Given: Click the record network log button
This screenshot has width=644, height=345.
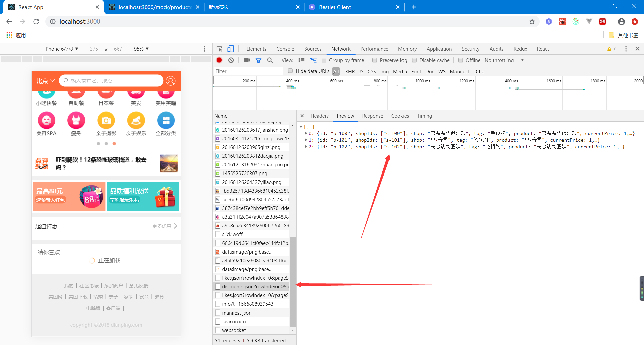Looking at the screenshot, I should 219,60.
